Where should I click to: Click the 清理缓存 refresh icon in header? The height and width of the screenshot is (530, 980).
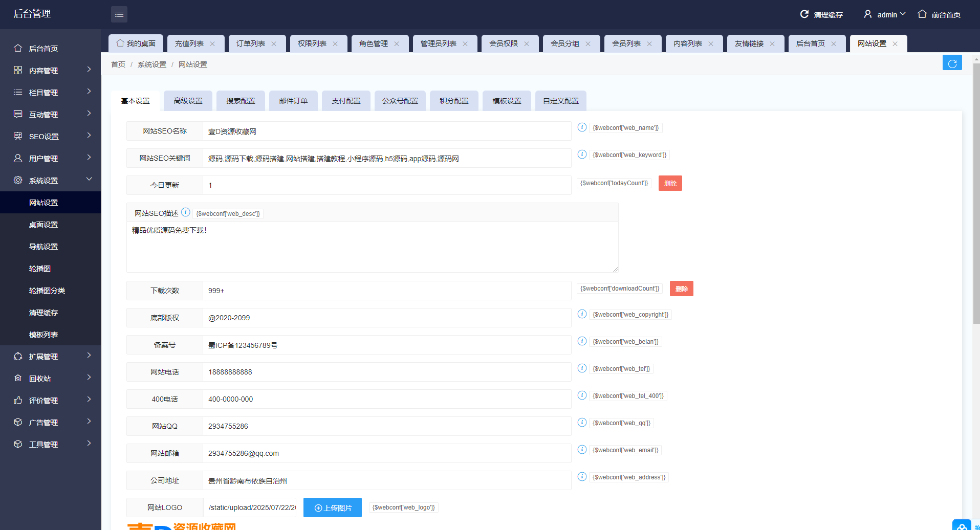(804, 14)
